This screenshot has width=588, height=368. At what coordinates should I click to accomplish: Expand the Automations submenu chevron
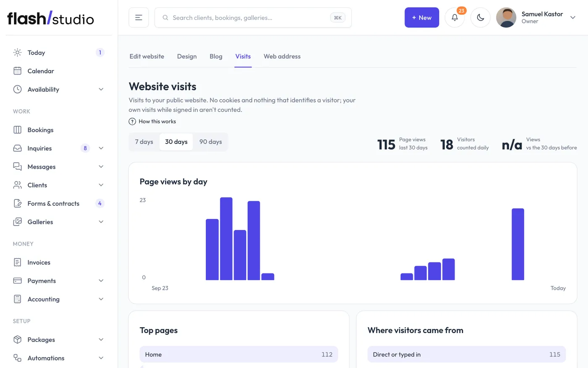click(101, 358)
